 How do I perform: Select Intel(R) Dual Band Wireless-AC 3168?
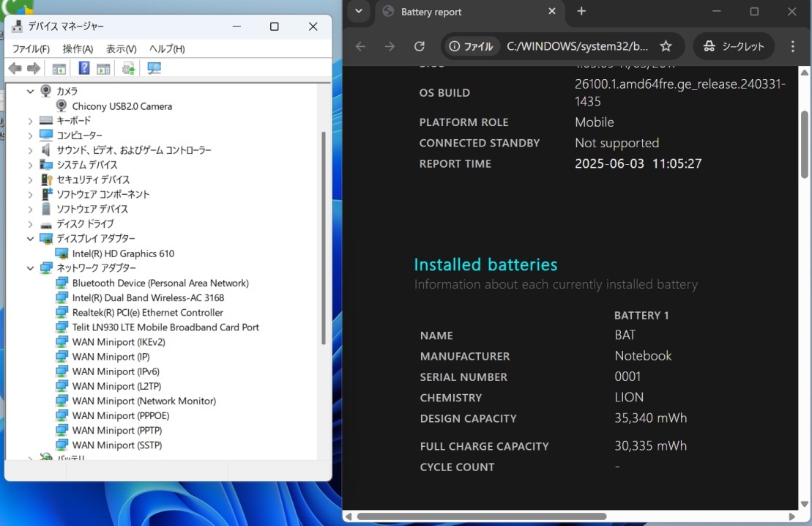click(148, 298)
